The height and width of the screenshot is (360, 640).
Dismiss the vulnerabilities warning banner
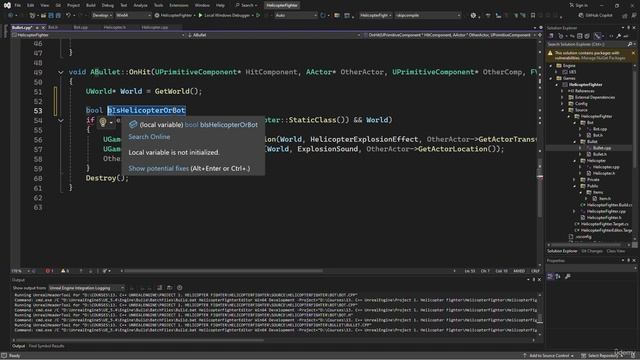[x=633, y=53]
